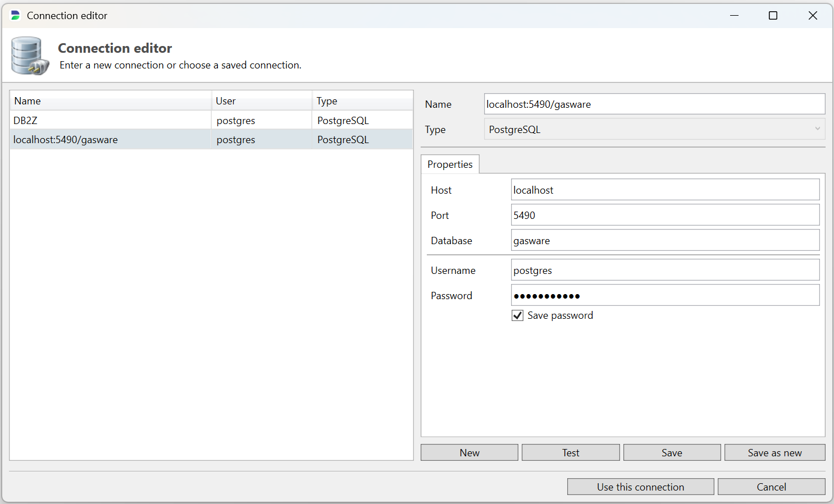The width and height of the screenshot is (834, 504).
Task: Click the dropdown arrow on PostgreSQL type selector
Action: (818, 129)
